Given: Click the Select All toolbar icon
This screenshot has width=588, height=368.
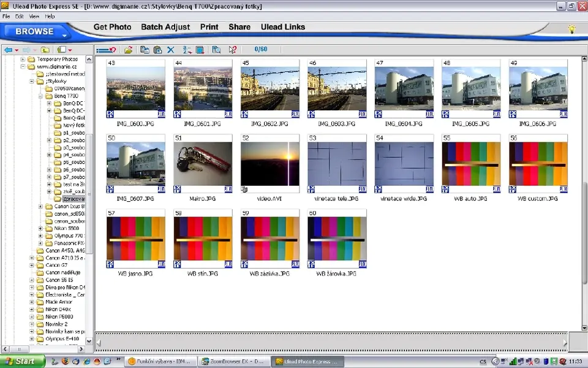Looking at the screenshot, I should tap(200, 50).
